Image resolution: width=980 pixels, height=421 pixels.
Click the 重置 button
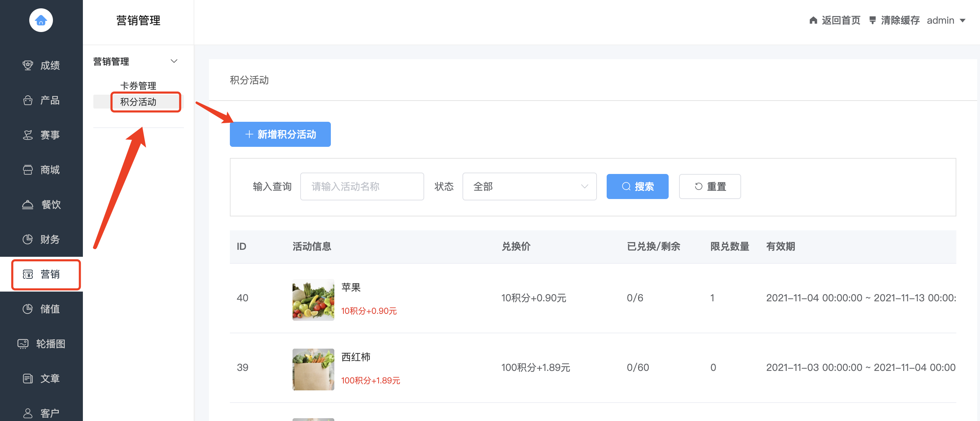pos(709,186)
